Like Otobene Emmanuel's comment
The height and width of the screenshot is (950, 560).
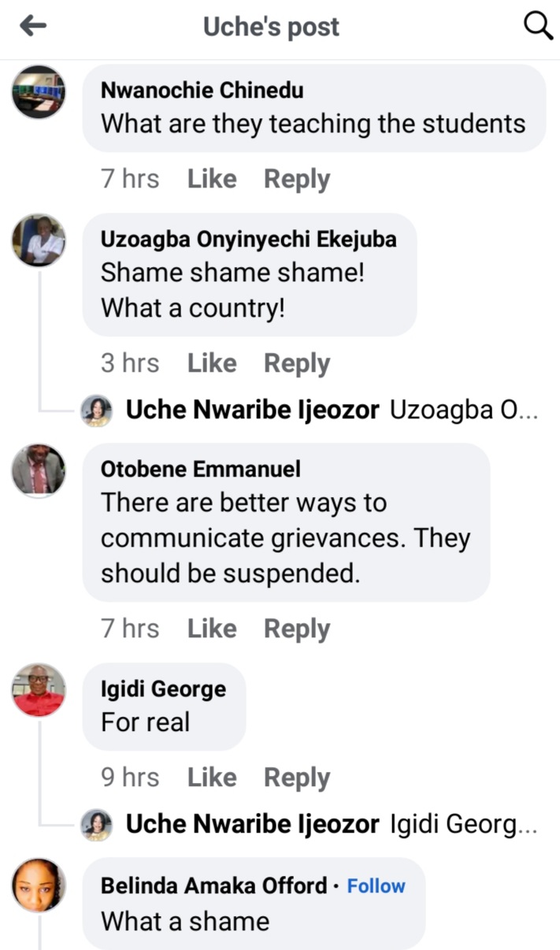212,629
